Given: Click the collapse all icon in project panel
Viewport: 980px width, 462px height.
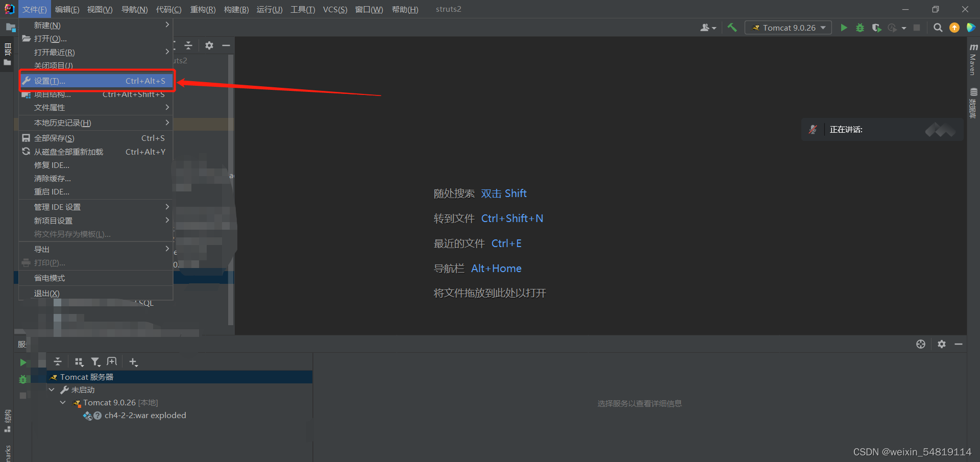Looking at the screenshot, I should click(x=188, y=45).
